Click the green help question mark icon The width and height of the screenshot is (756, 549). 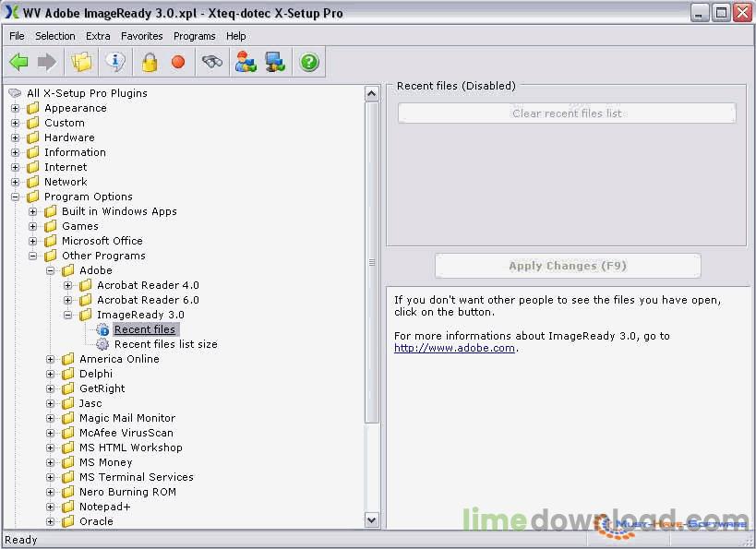coord(309,62)
